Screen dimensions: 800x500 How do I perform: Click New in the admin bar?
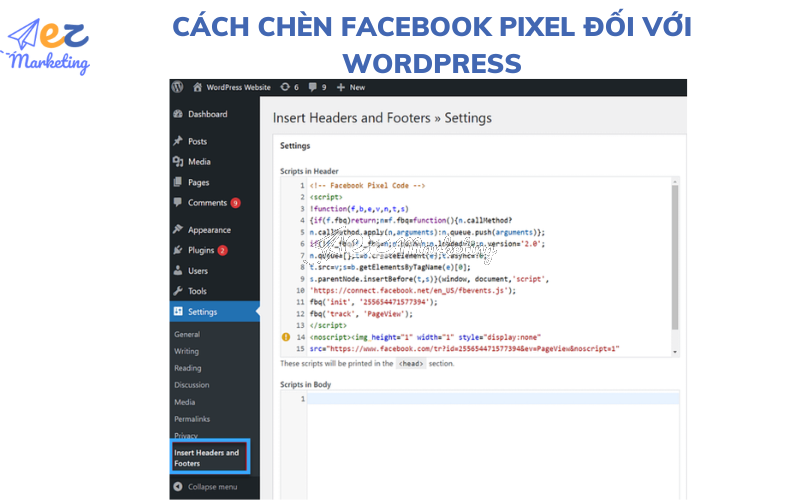point(357,87)
